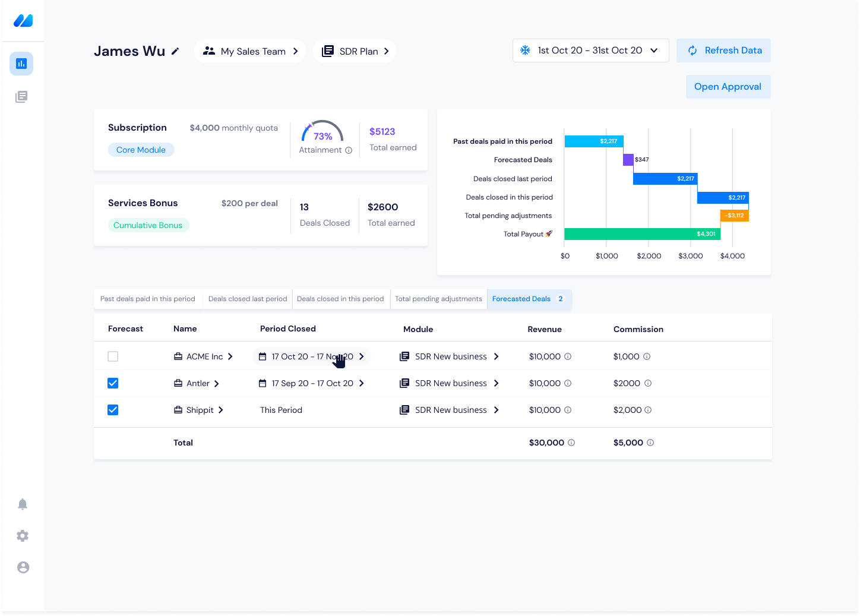The image size is (860, 616).
Task: Switch to the Deals closed in this period tab
Action: click(x=340, y=299)
